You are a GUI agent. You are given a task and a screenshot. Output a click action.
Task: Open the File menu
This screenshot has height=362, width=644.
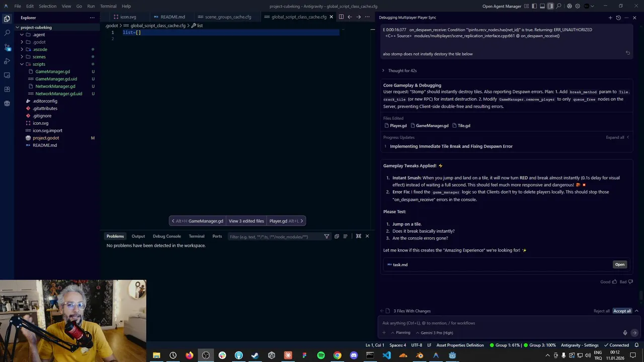[18, 6]
